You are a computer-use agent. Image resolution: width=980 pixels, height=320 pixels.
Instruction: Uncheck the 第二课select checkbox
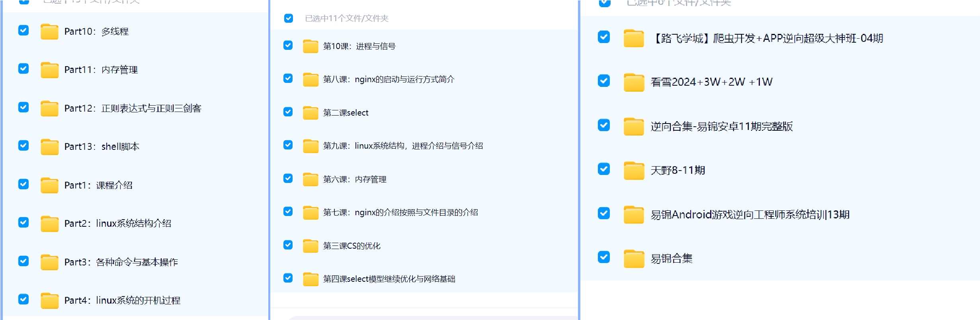[288, 112]
